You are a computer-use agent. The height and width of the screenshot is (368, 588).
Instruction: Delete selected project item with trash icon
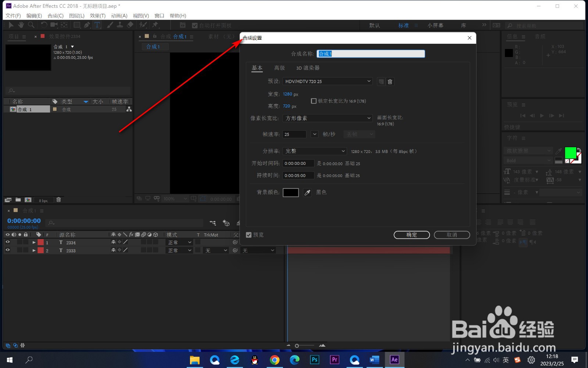pos(58,200)
